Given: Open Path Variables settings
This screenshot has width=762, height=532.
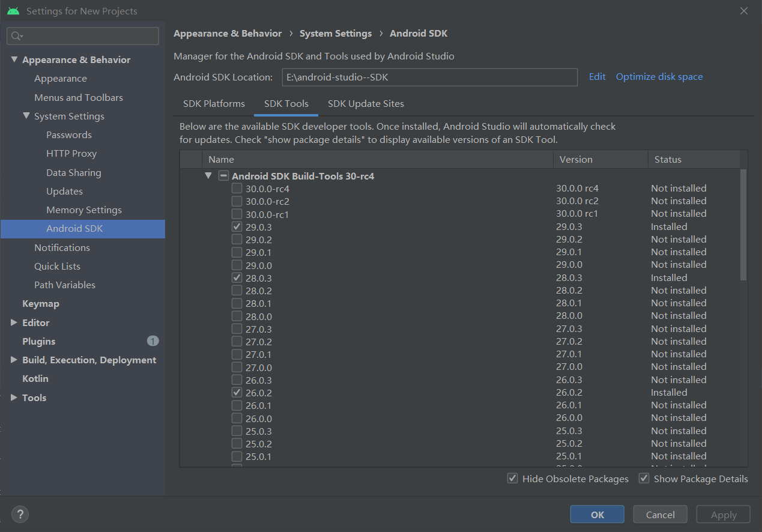Looking at the screenshot, I should tap(65, 285).
